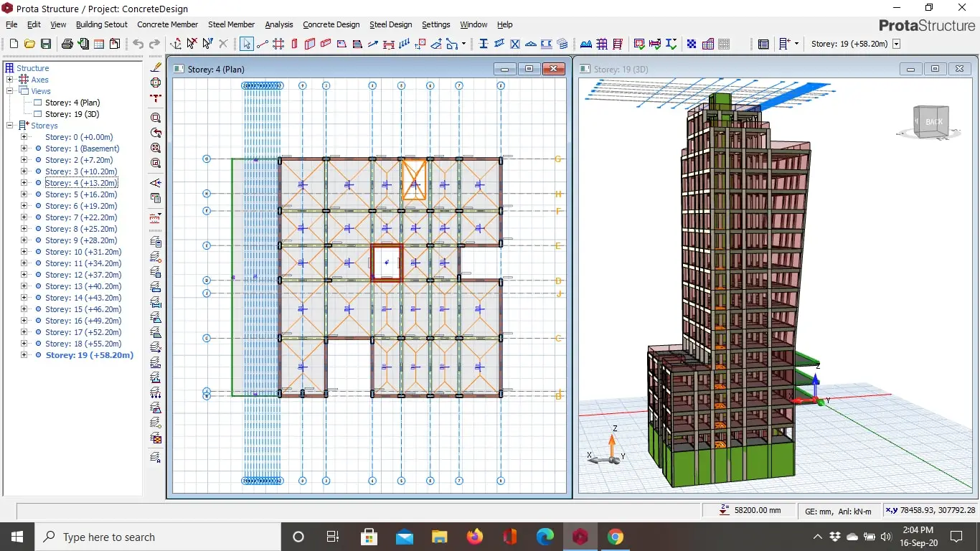Click the axis grid tool icon

(278, 44)
